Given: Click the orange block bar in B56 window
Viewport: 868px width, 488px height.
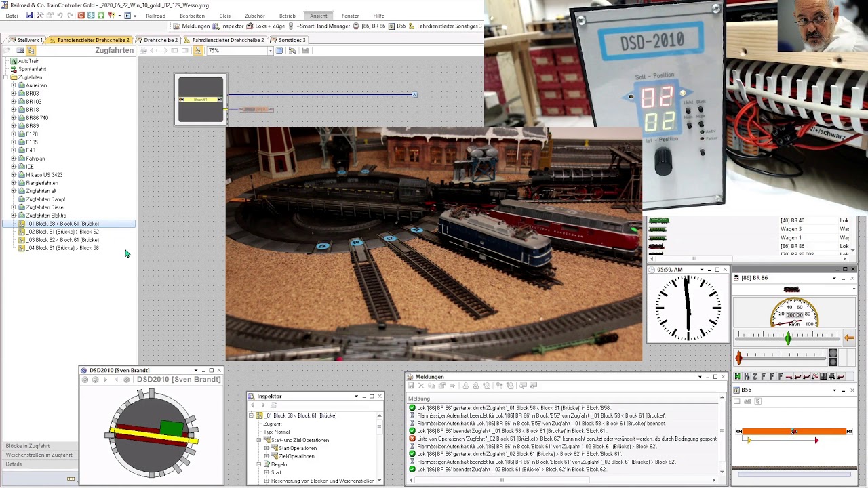Looking at the screenshot, I should click(x=794, y=431).
